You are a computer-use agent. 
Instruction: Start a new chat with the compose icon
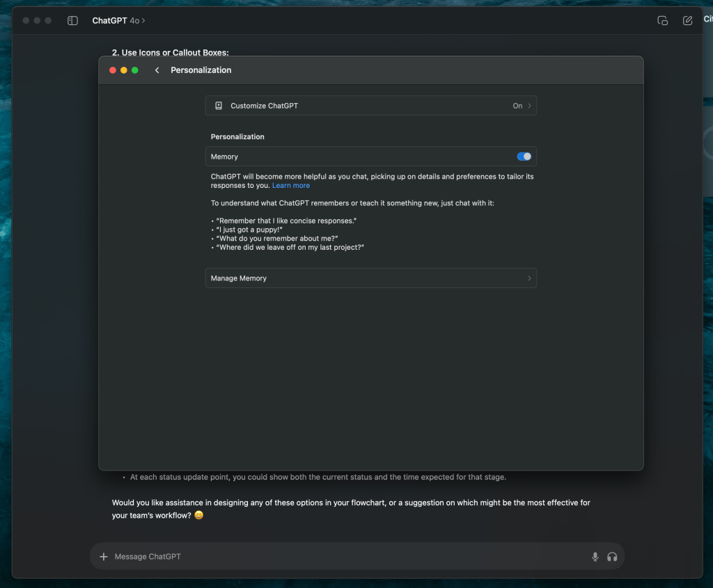(688, 21)
